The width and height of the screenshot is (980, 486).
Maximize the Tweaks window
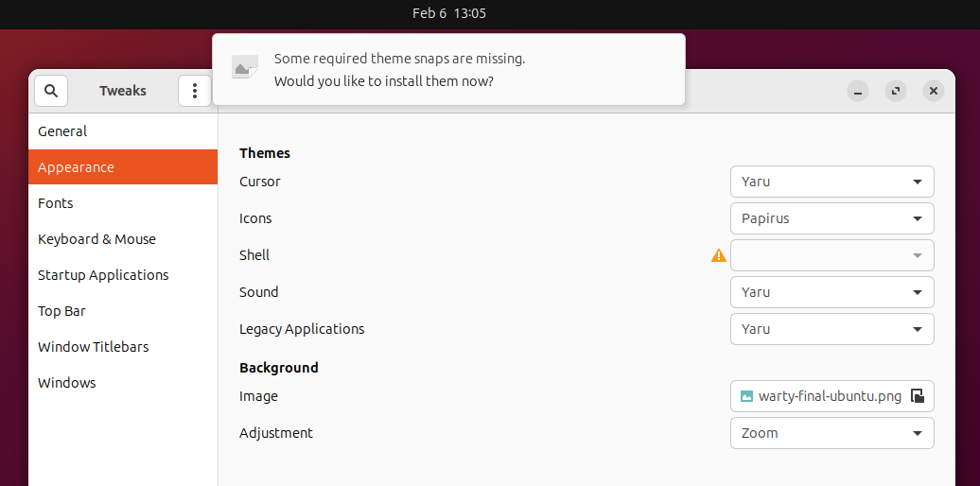click(896, 91)
